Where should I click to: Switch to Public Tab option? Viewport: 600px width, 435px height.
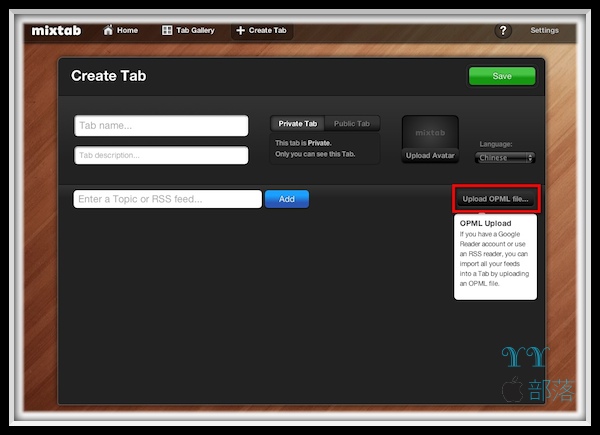coord(352,124)
